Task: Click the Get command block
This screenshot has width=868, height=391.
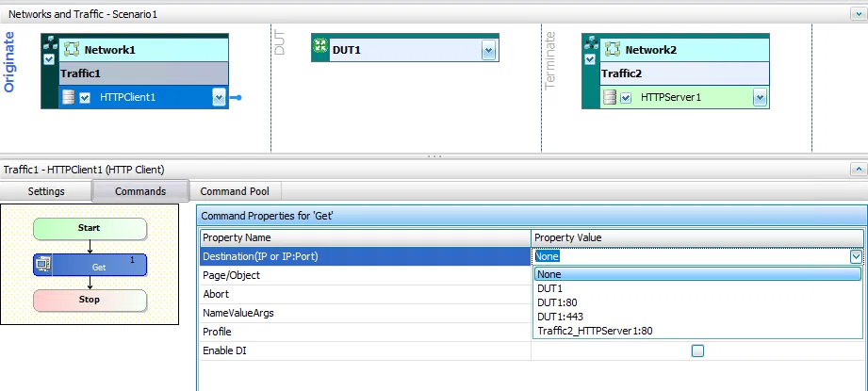Action: tap(90, 265)
